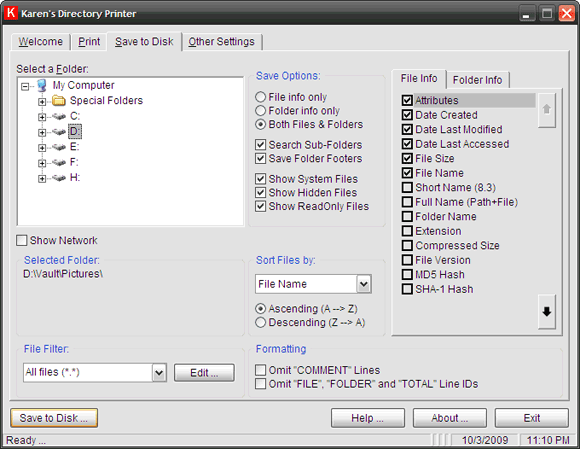Expand the D: drive tree node
The height and width of the screenshot is (449, 580).
click(x=42, y=132)
